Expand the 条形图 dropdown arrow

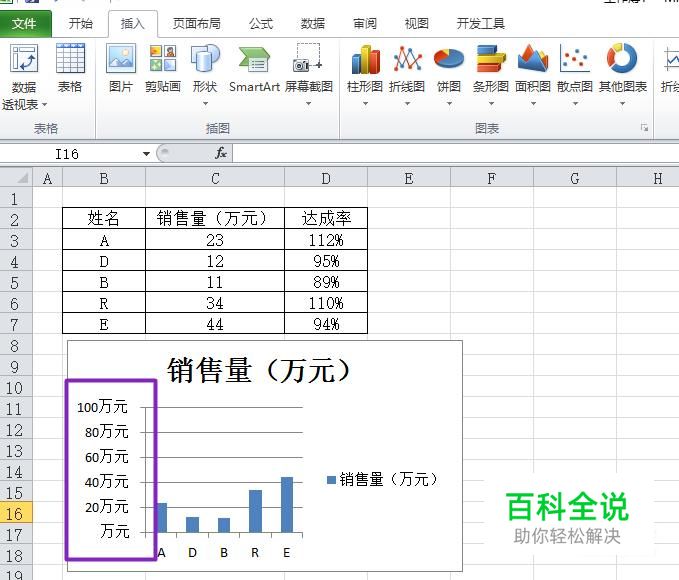[491, 104]
